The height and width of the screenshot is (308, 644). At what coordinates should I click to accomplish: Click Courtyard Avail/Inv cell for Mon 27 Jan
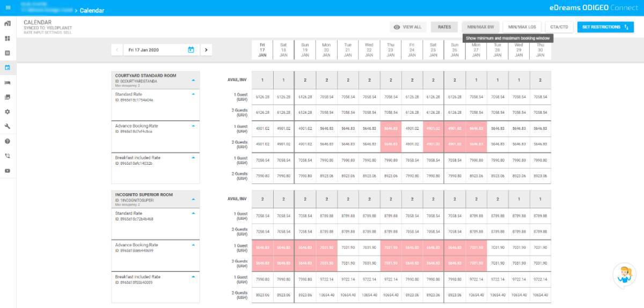click(476, 80)
